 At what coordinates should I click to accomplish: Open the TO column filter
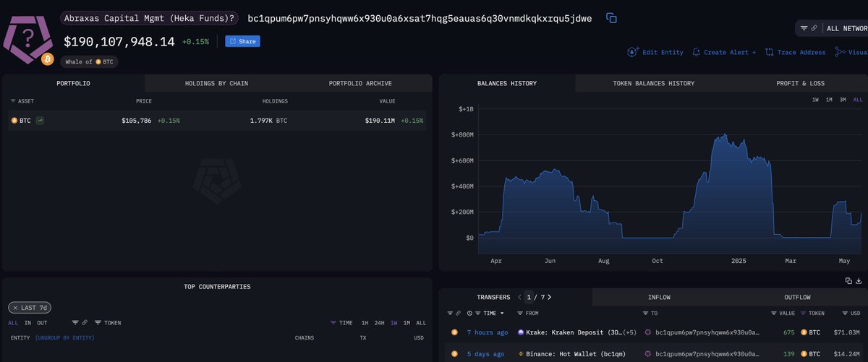point(650,313)
